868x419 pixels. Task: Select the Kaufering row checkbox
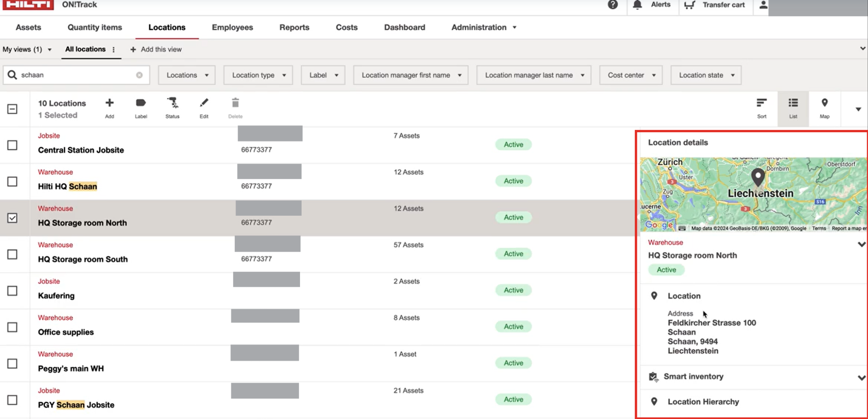pos(12,291)
